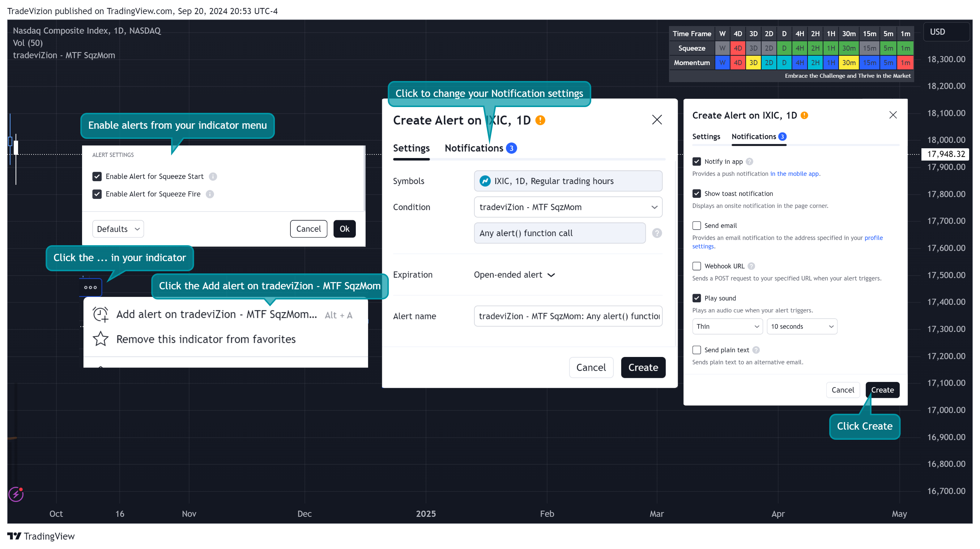Click Create below Send plain text option
Image resolution: width=980 pixels, height=549 pixels.
point(883,390)
